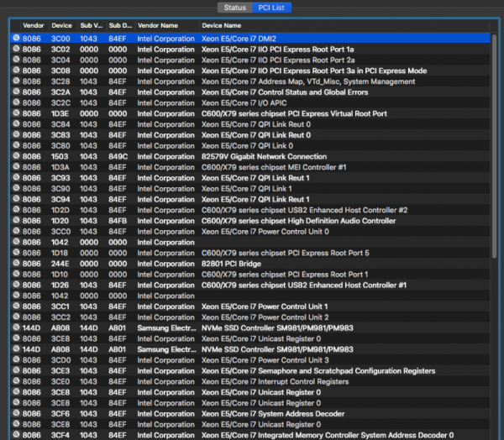Click the Device column header
This screenshot has height=440, width=504.
pyautogui.click(x=62, y=26)
